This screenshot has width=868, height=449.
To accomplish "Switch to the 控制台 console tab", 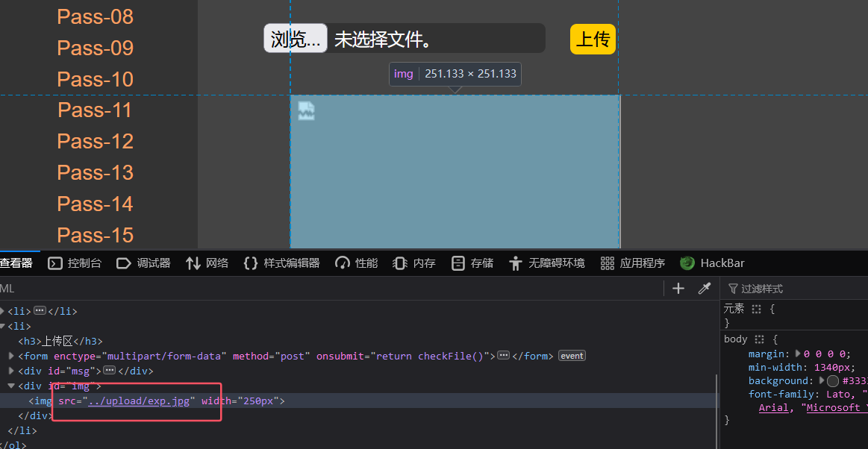I will click(75, 263).
